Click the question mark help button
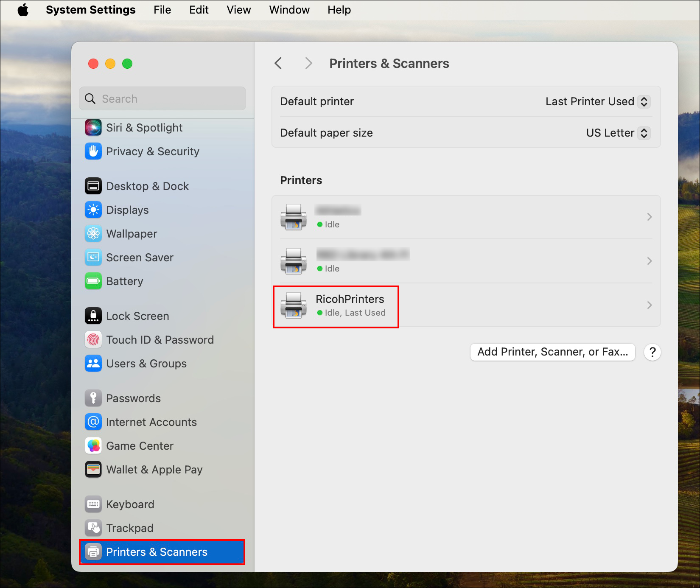700x588 pixels. (652, 352)
